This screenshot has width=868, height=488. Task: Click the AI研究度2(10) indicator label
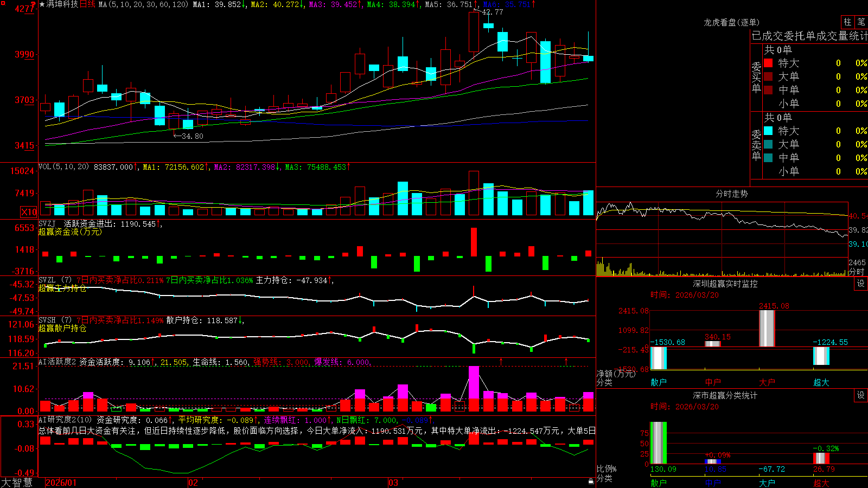[65, 420]
